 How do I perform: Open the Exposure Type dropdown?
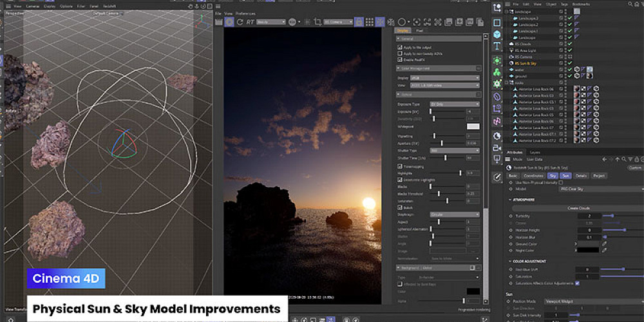coord(455,104)
